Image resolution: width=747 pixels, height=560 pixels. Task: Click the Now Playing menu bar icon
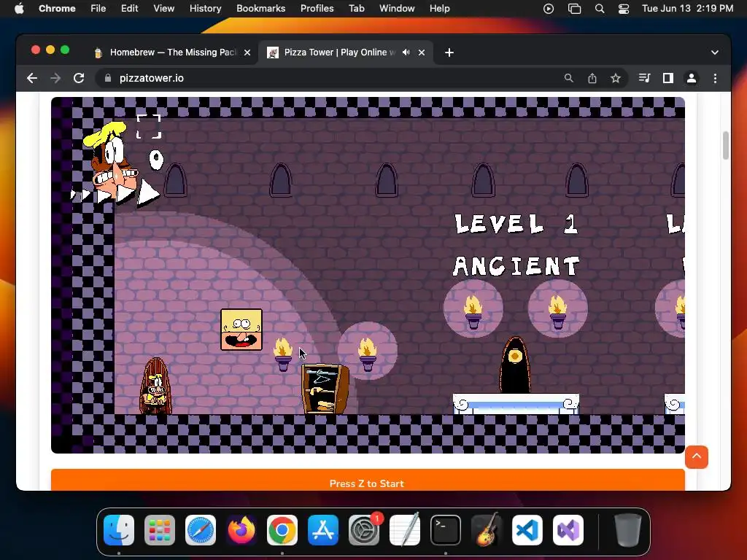tap(549, 9)
